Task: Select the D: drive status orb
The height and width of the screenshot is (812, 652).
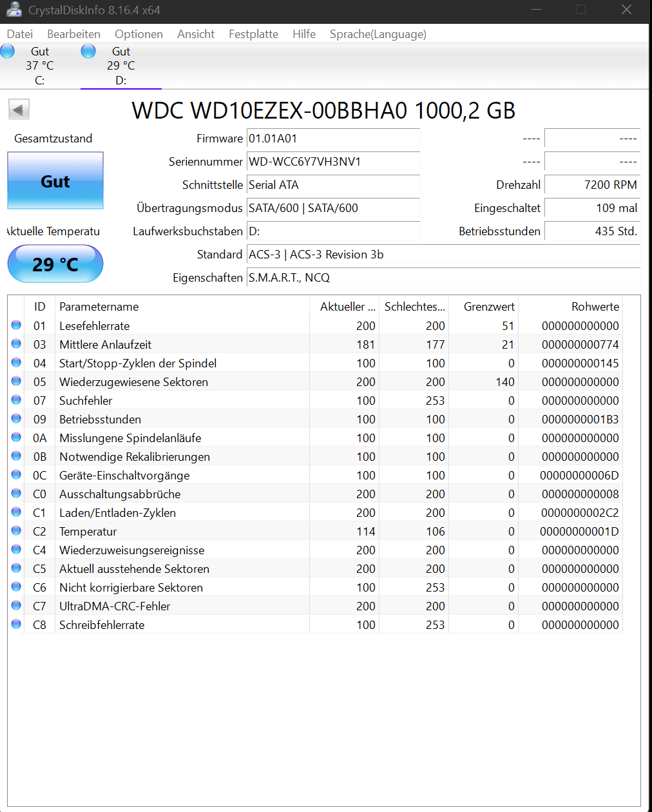Action: [88, 51]
